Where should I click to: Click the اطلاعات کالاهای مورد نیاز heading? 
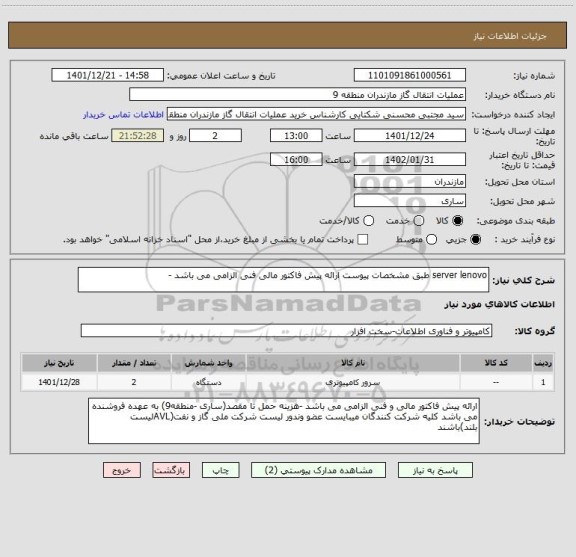pyautogui.click(x=500, y=304)
